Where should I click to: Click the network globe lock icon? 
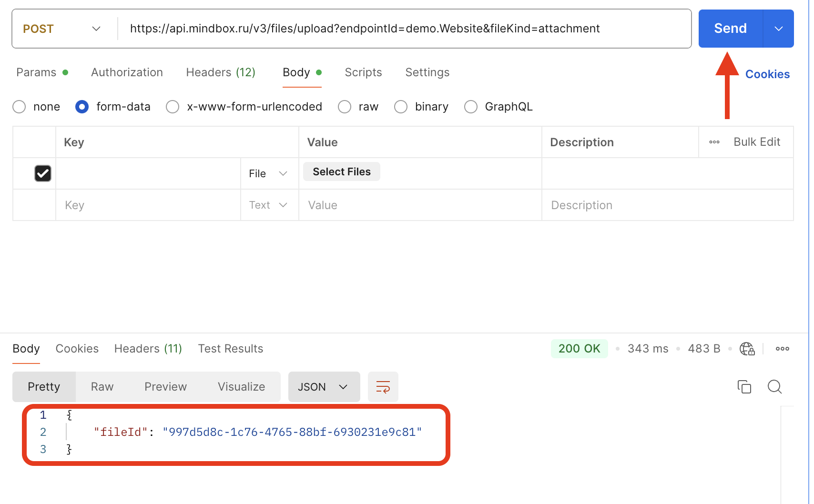(x=747, y=349)
